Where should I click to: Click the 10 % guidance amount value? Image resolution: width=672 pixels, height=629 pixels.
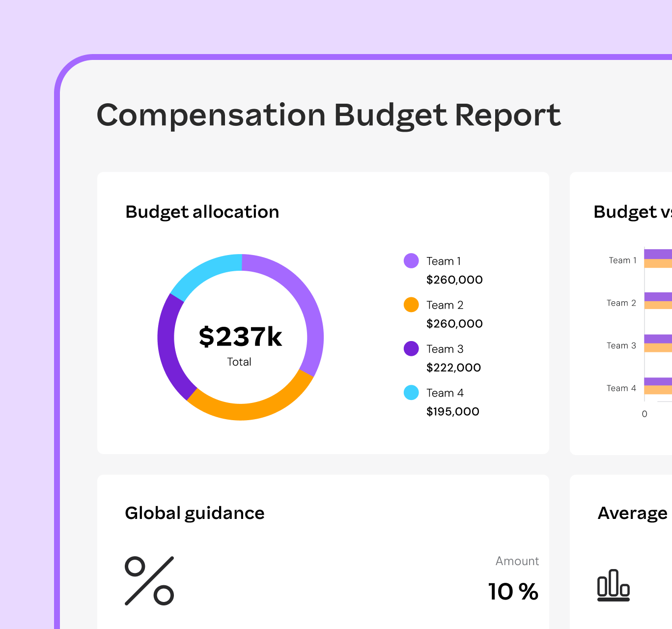[x=513, y=592]
